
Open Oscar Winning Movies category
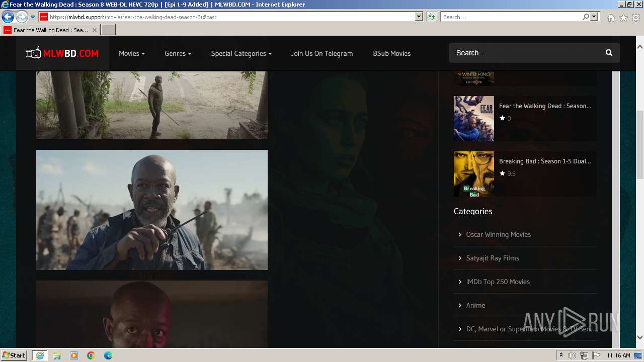click(x=498, y=234)
